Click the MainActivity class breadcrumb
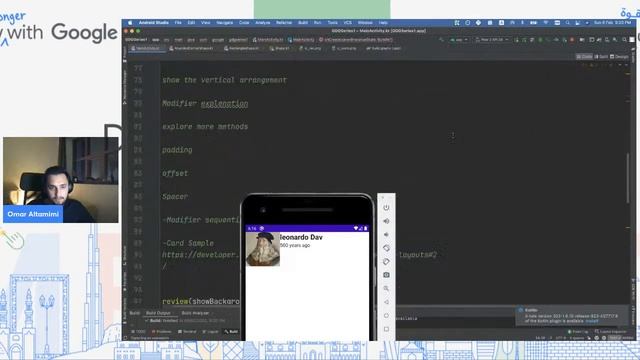The height and width of the screenshot is (360, 640). (301, 40)
